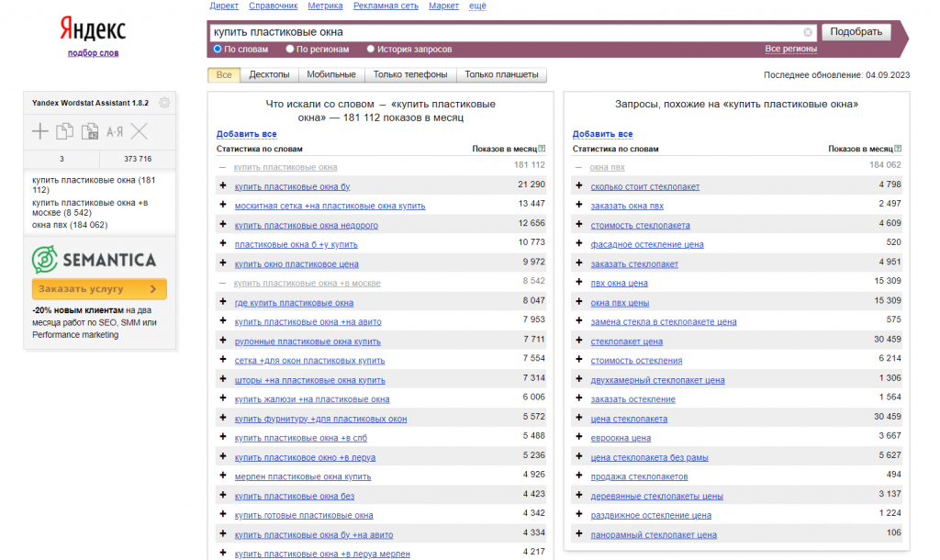Switch to the 'Мобильные' tab
The image size is (940, 560).
click(x=330, y=74)
